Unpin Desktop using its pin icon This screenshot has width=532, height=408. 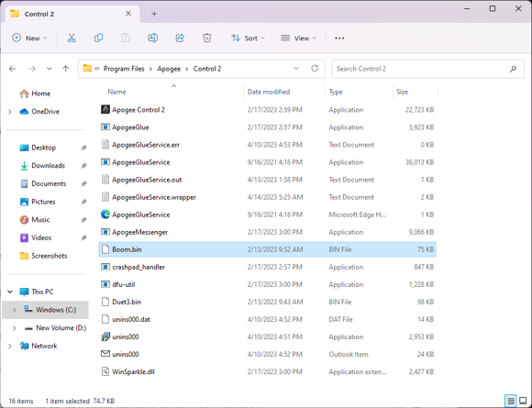point(83,148)
